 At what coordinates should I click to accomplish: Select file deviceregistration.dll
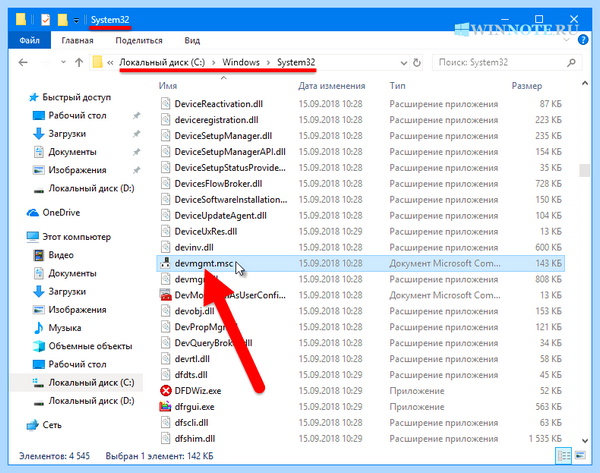[x=216, y=120]
